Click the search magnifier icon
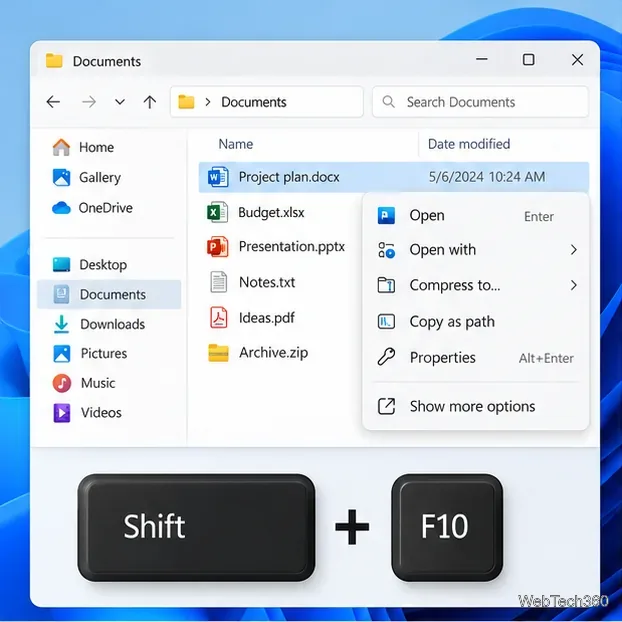The width and height of the screenshot is (622, 622). coord(388,102)
